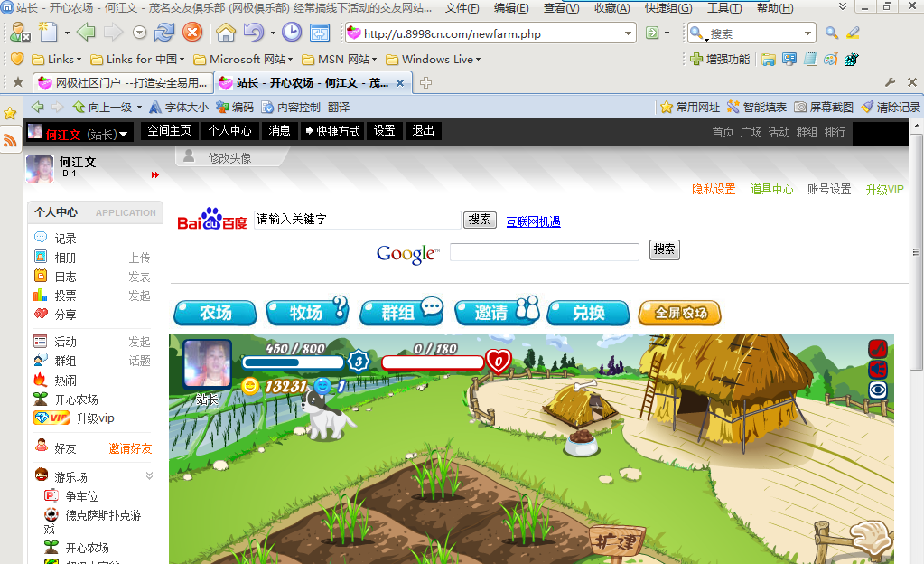924x564 pixels.
Task: Open the 收藏(A) menu
Action: pyautogui.click(x=611, y=8)
